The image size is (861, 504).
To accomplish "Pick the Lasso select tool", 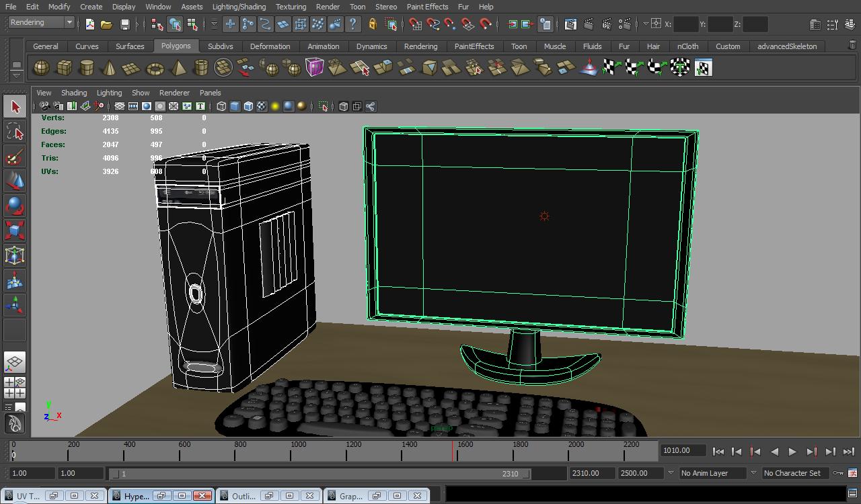I will pyautogui.click(x=15, y=132).
